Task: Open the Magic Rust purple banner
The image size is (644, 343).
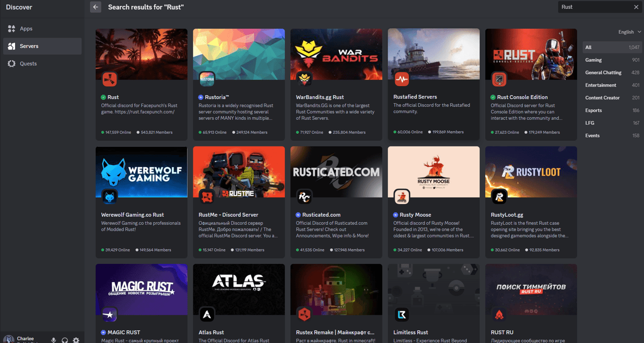Action: [x=141, y=288]
